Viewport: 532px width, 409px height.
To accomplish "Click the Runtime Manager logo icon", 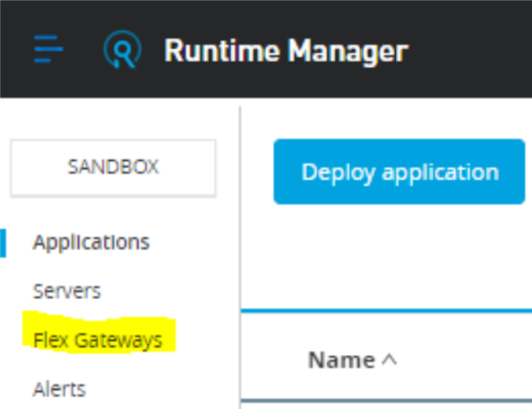I will click(x=122, y=49).
